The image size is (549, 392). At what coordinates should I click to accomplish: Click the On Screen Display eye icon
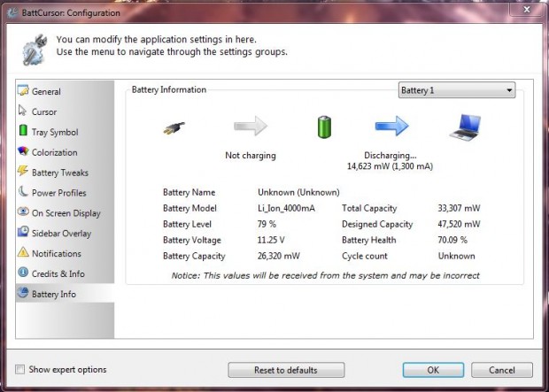pos(23,211)
